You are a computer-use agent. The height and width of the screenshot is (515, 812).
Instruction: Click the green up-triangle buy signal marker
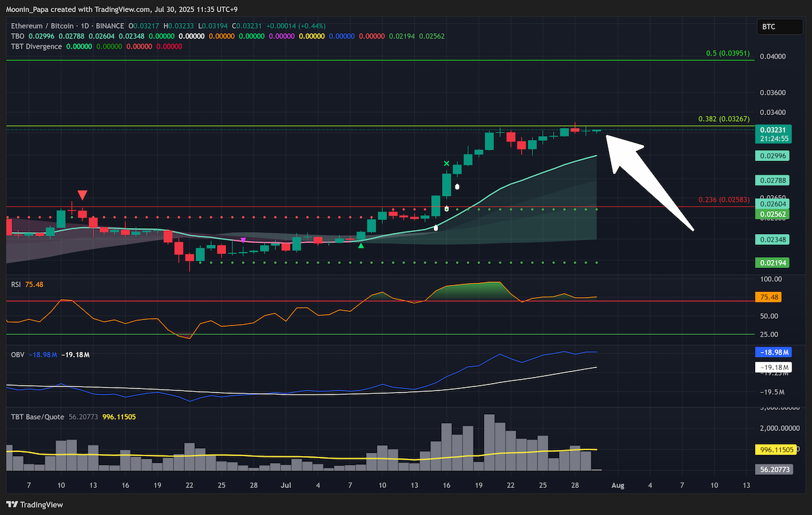tap(361, 245)
